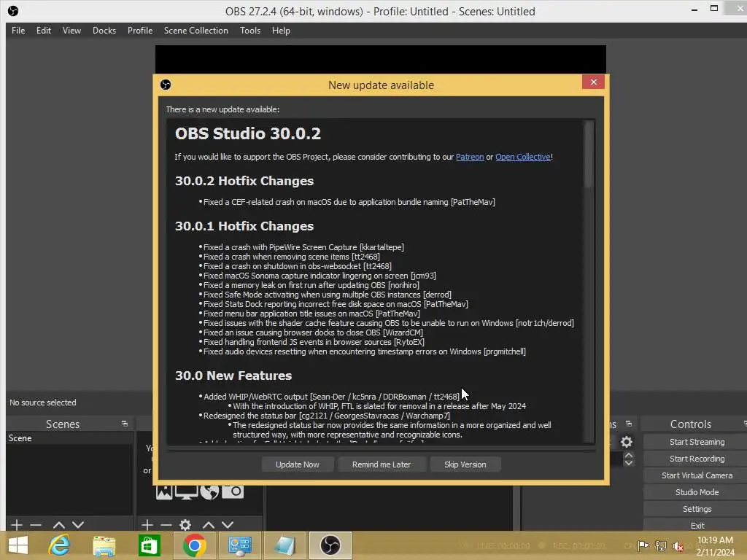Open the File menu

[x=18, y=31]
